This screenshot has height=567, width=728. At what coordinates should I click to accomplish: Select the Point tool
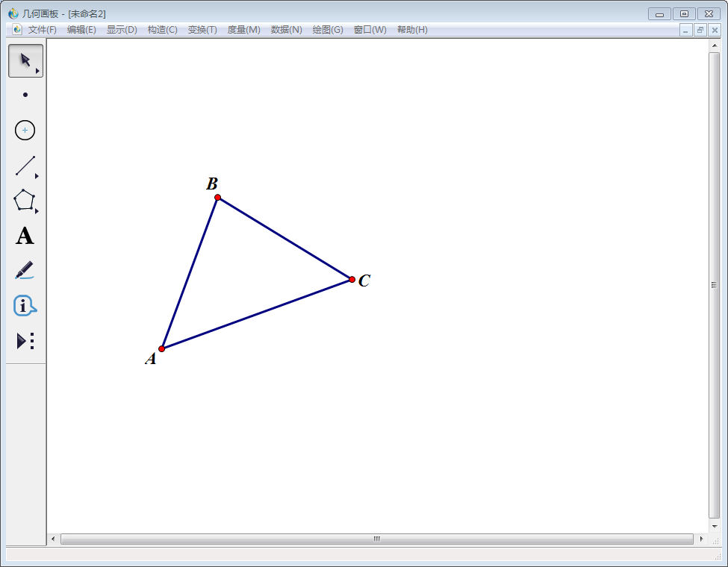coord(25,95)
